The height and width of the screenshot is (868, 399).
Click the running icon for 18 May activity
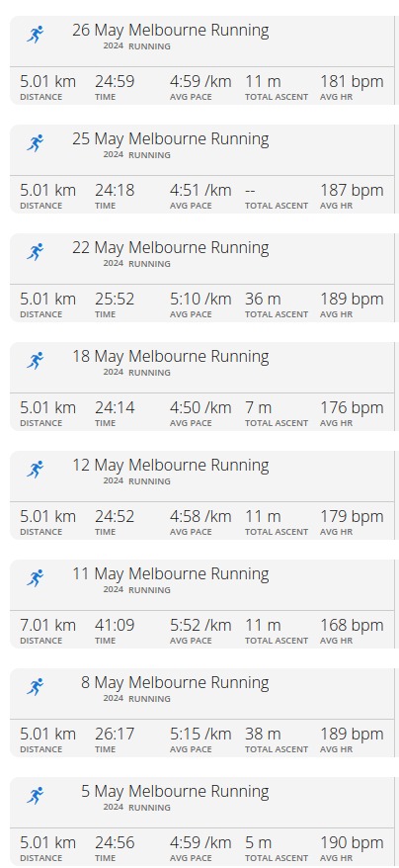(x=35, y=361)
